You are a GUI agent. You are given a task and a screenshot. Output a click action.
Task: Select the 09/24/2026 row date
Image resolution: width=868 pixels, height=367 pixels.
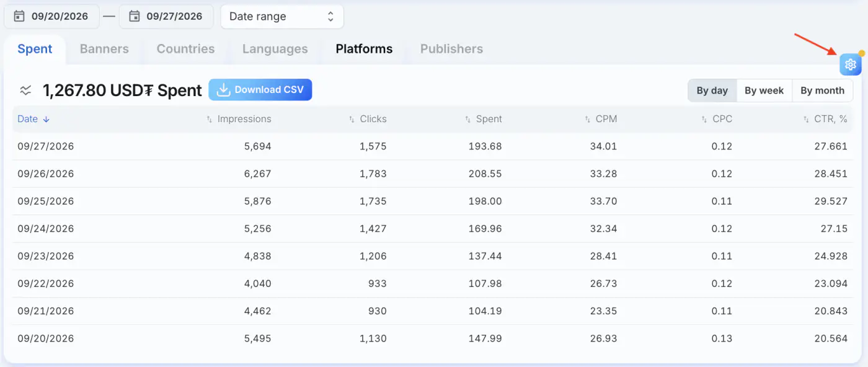[x=46, y=229]
